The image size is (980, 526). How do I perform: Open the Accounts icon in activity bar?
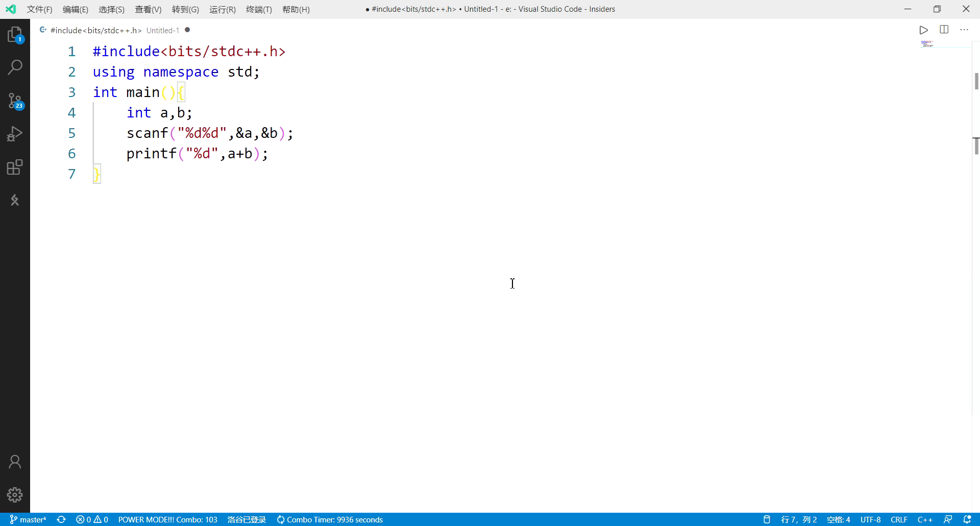click(x=15, y=462)
